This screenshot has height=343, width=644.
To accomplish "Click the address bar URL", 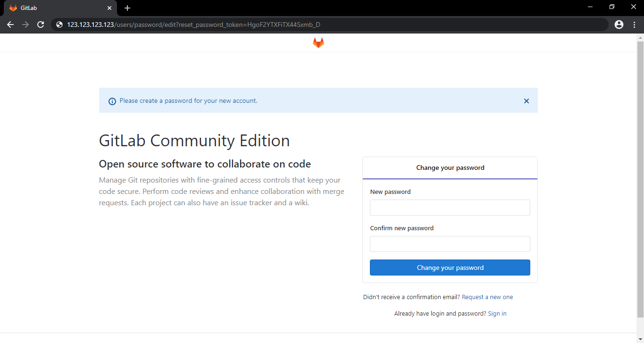I will click(x=193, y=25).
